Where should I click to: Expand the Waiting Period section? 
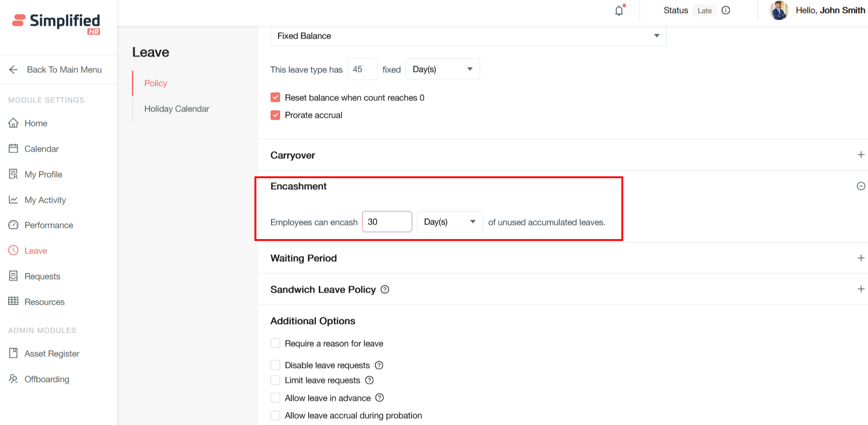pyautogui.click(x=860, y=258)
